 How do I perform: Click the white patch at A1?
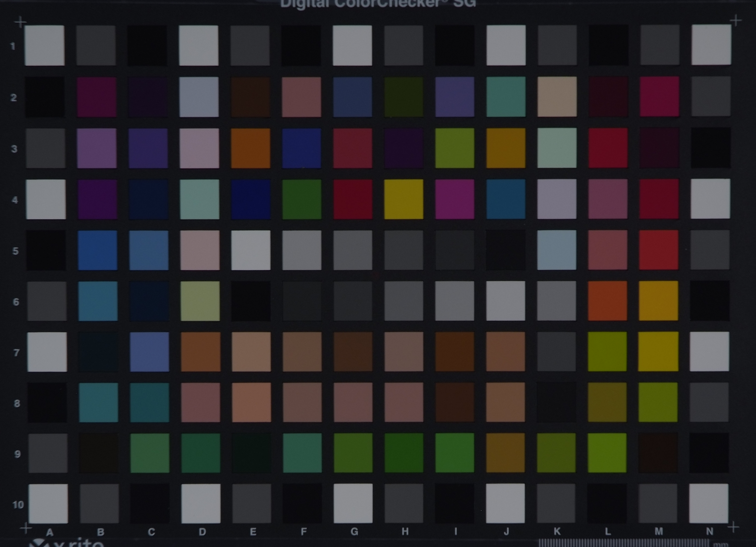coord(45,46)
